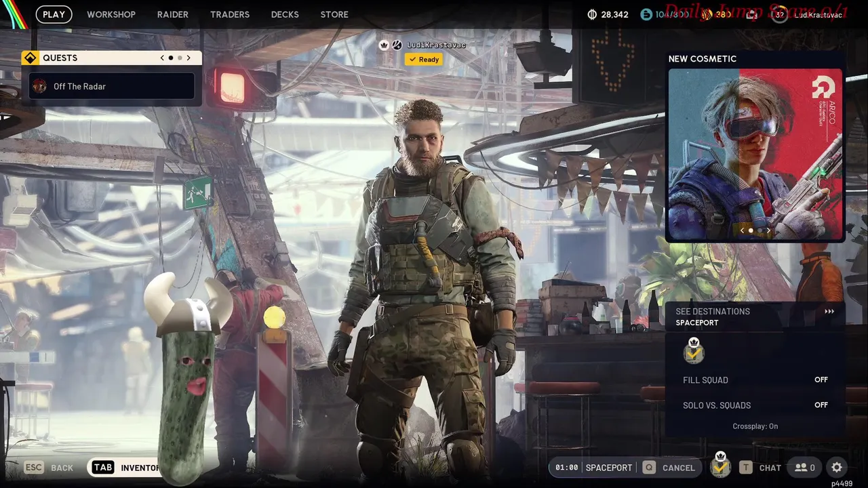Click the ESC key icon
Screen dimensions: 868x488
click(35, 468)
